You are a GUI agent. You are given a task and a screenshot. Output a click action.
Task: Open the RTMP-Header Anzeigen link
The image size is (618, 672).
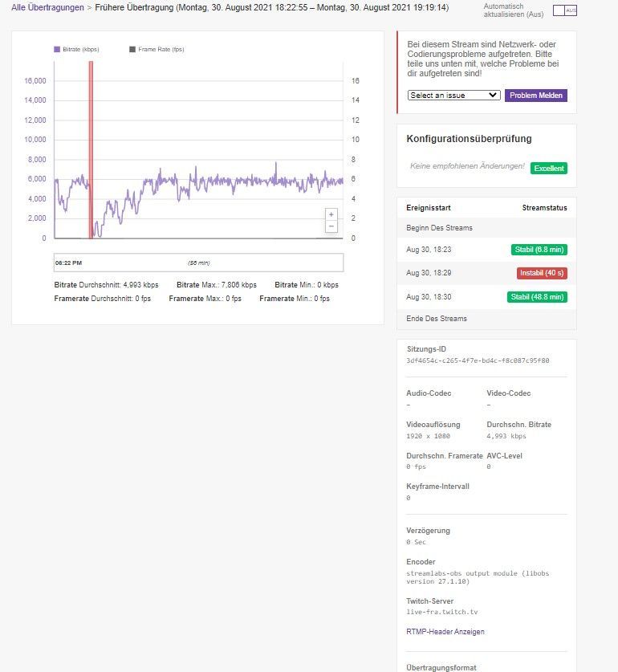pyautogui.click(x=445, y=631)
